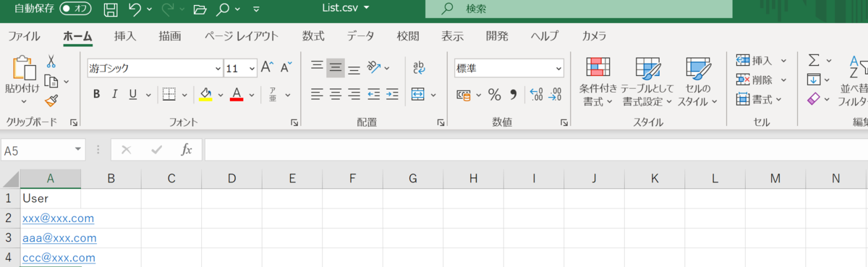Toggle Underline formatting

pos(132,94)
